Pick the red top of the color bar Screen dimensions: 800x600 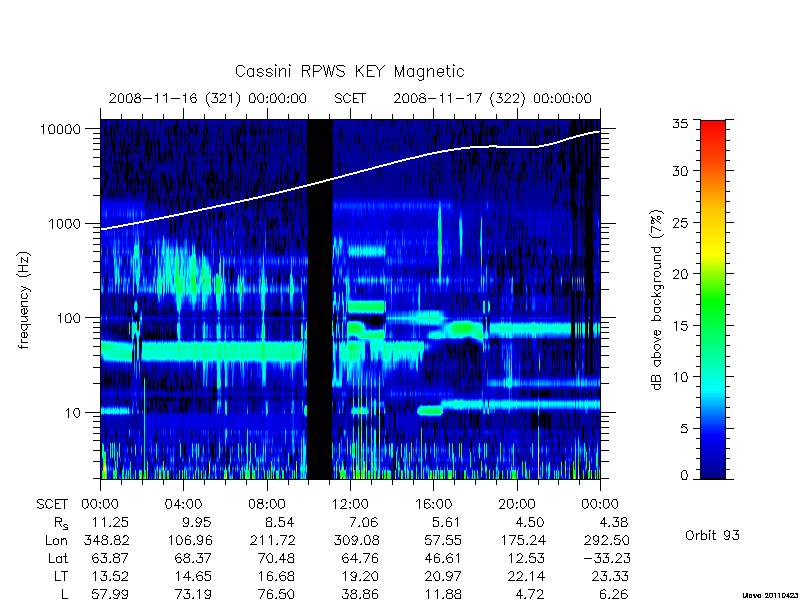point(713,127)
